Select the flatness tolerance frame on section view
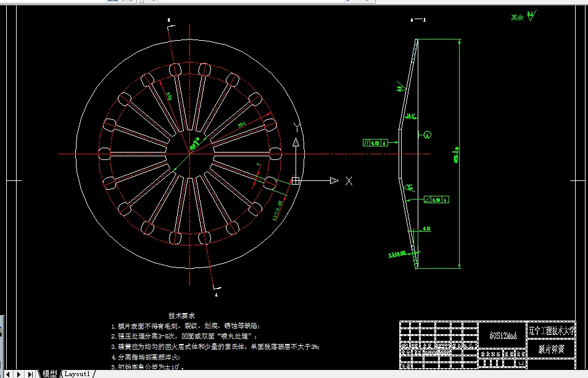Image resolution: width=588 pixels, height=378 pixels. (436, 199)
